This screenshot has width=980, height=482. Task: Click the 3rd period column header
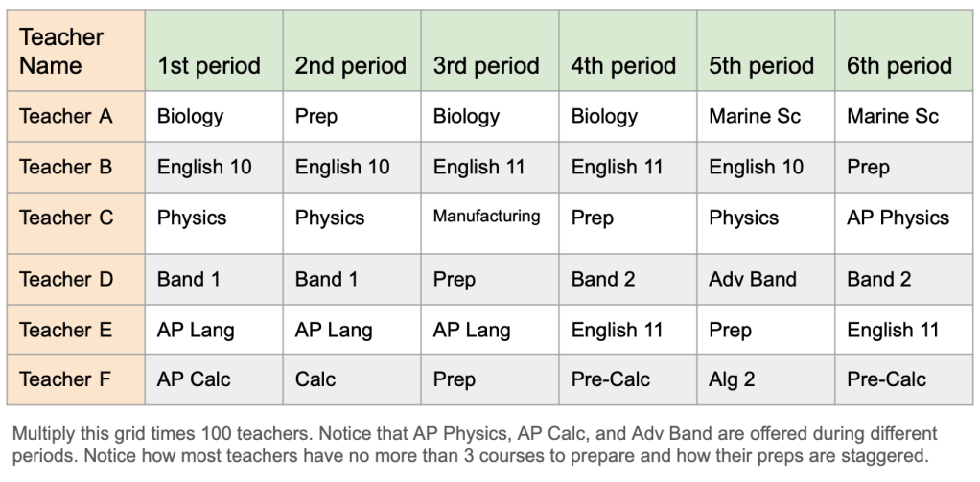[486, 66]
